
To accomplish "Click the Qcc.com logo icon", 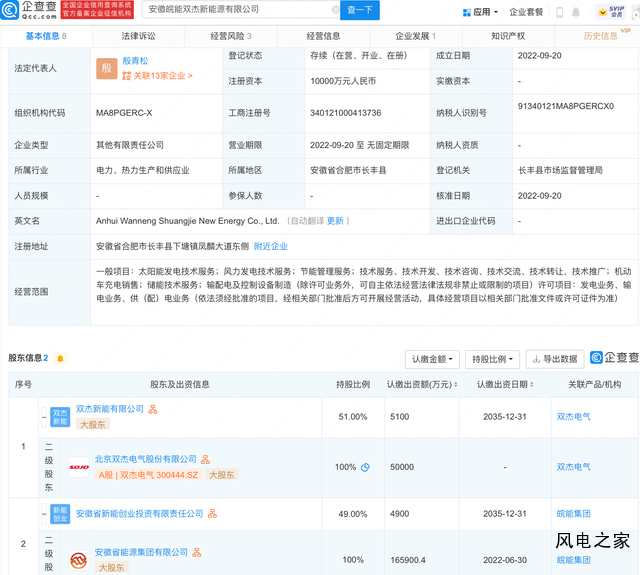I will point(9,9).
